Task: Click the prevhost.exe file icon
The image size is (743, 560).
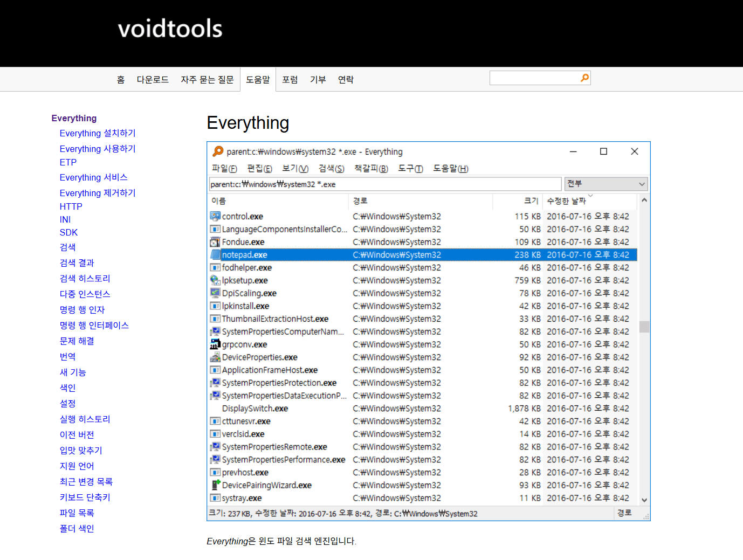Action: 215,472
